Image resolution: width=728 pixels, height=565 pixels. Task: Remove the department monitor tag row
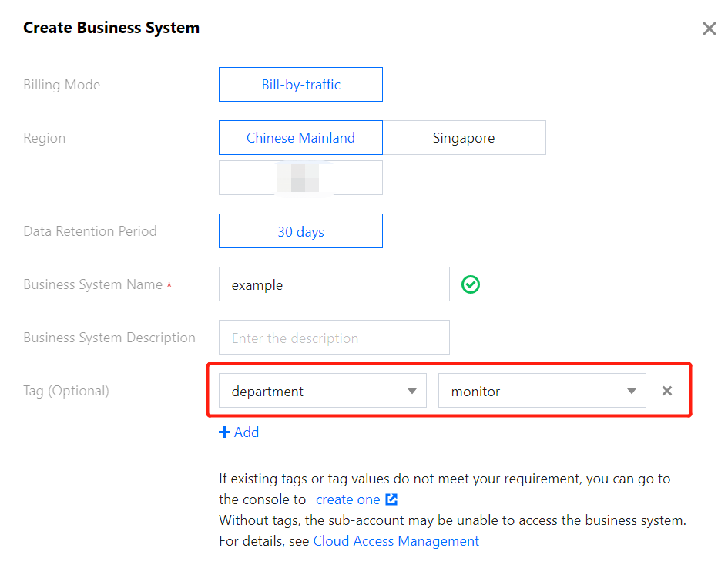pos(667,391)
